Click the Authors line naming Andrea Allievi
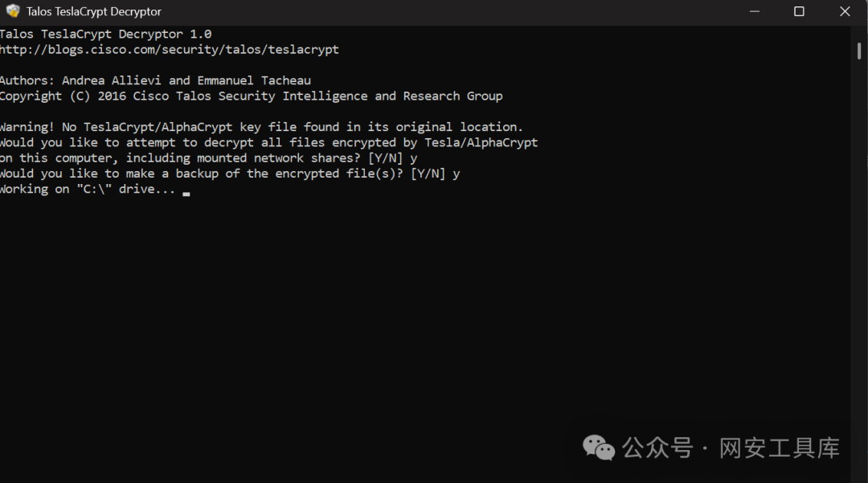The width and height of the screenshot is (868, 483). click(x=155, y=80)
